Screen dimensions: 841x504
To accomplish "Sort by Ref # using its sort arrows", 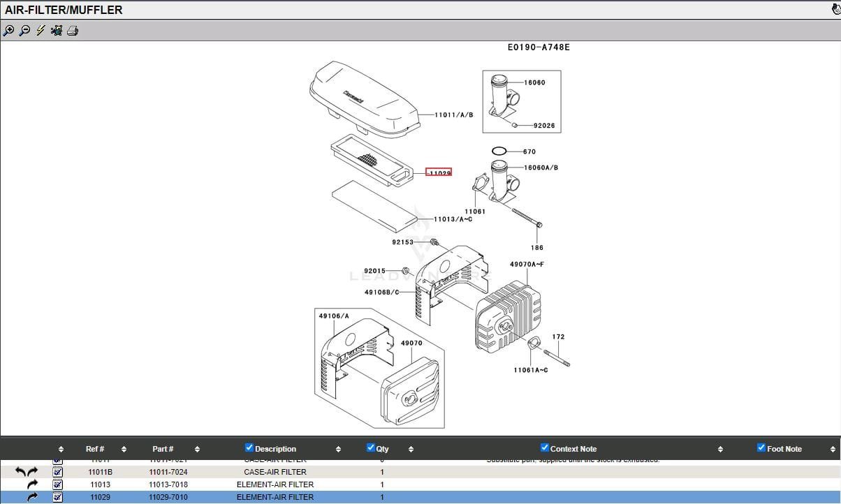I will pyautogui.click(x=124, y=449).
